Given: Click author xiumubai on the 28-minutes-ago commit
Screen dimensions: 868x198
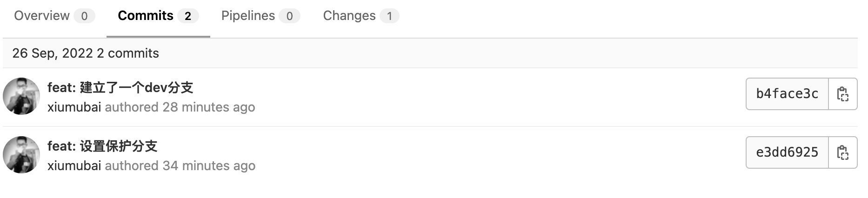Looking at the screenshot, I should (x=74, y=107).
